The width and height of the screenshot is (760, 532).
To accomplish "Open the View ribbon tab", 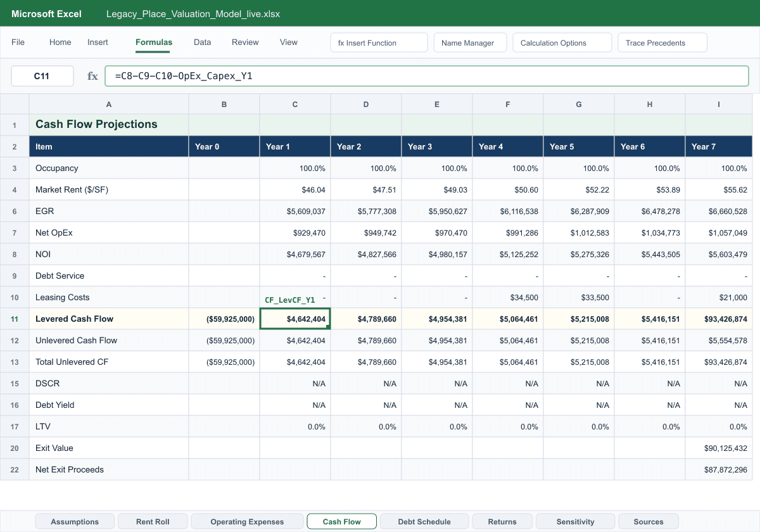I will point(289,42).
